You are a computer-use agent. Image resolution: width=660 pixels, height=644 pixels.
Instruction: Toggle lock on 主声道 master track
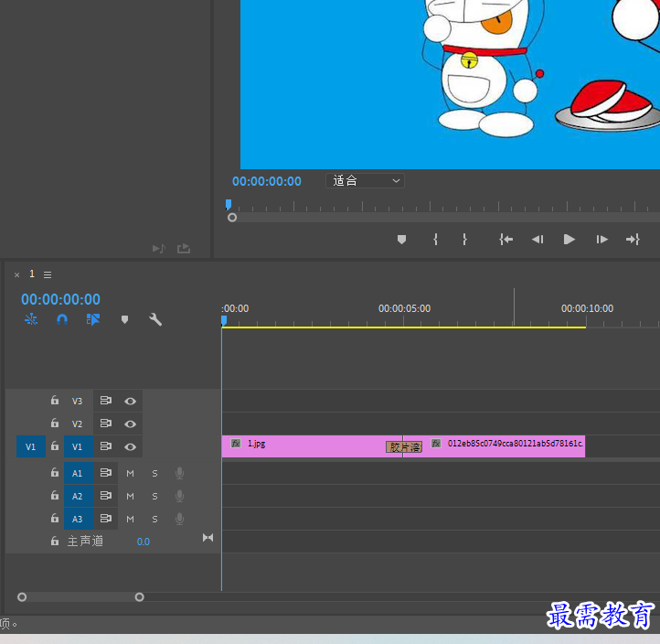(x=55, y=541)
